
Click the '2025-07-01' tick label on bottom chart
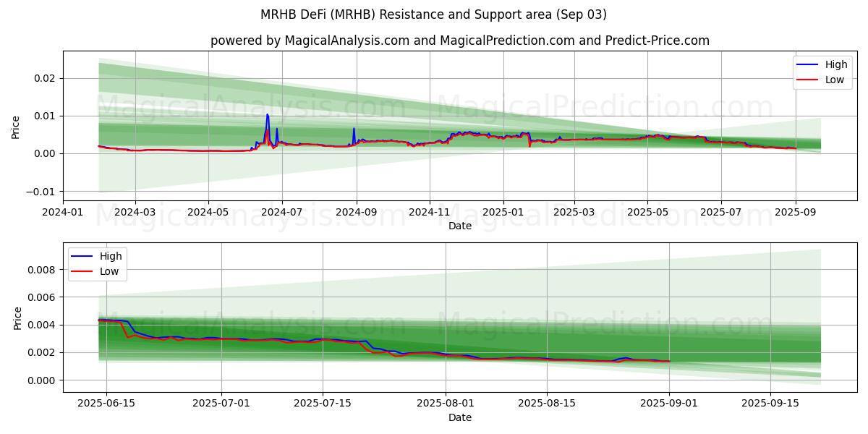click(x=221, y=404)
